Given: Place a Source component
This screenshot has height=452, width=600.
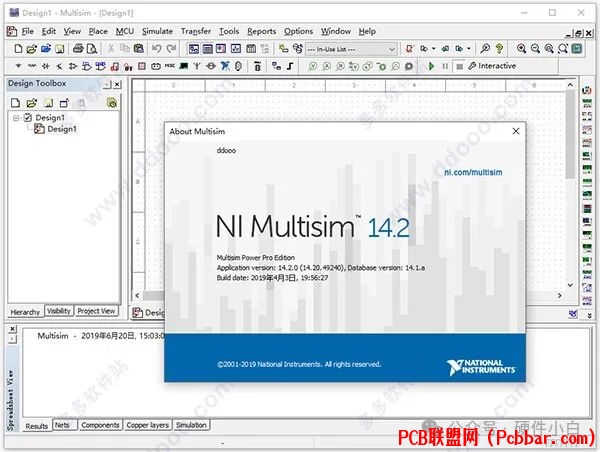Looking at the screenshot, I should (18, 66).
